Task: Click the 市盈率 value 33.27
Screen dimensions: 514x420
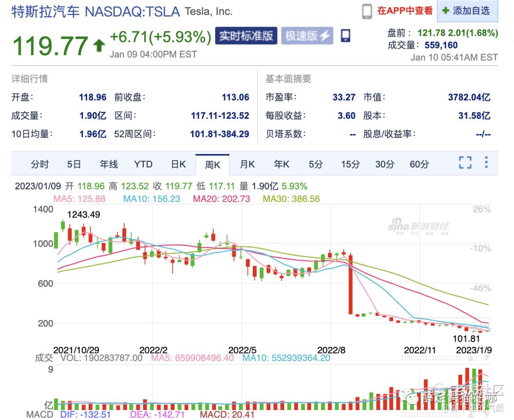Action: (x=344, y=98)
